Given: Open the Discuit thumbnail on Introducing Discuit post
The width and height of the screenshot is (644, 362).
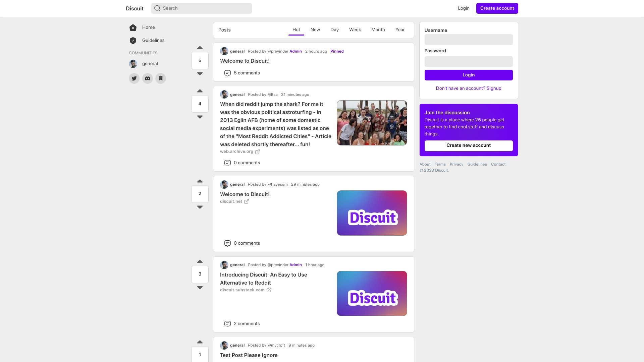Looking at the screenshot, I should 372,294.
